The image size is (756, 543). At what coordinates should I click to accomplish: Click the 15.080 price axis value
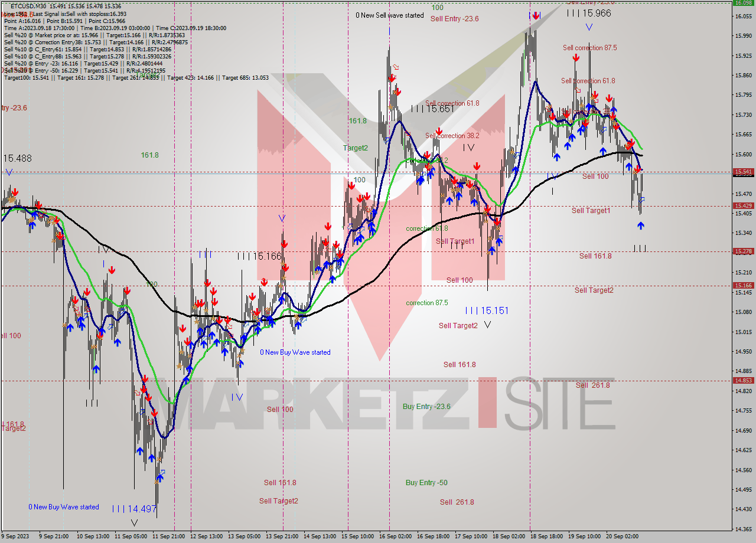pyautogui.click(x=743, y=312)
